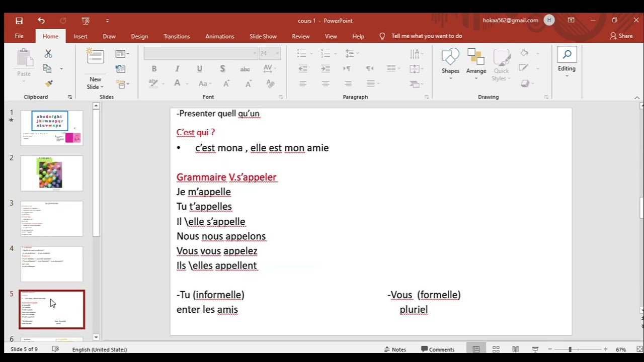Open Customize Quick Access Toolbar dropdown
The image size is (644, 362).
point(107,21)
